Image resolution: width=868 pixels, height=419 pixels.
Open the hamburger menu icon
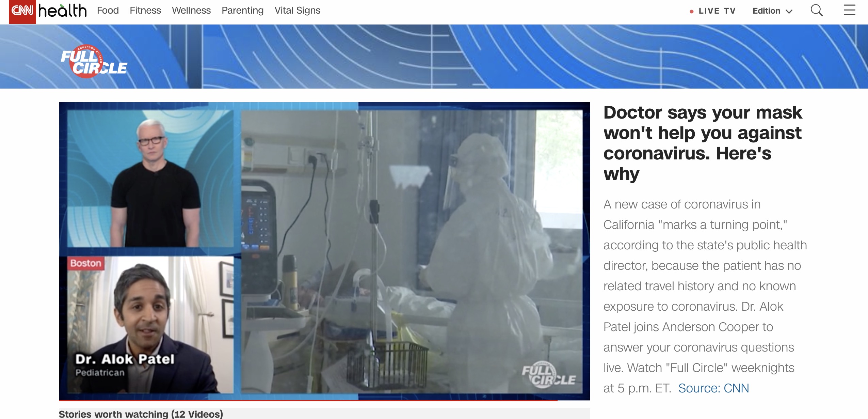[849, 10]
